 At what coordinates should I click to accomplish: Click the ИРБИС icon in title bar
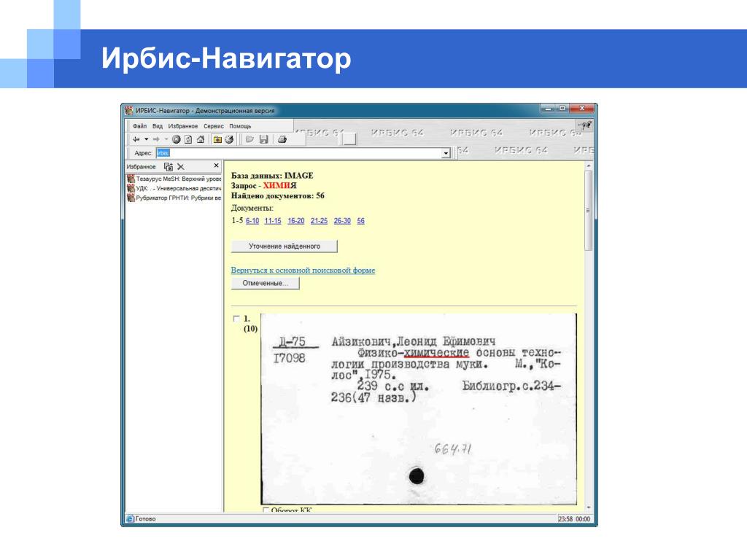coord(129,111)
